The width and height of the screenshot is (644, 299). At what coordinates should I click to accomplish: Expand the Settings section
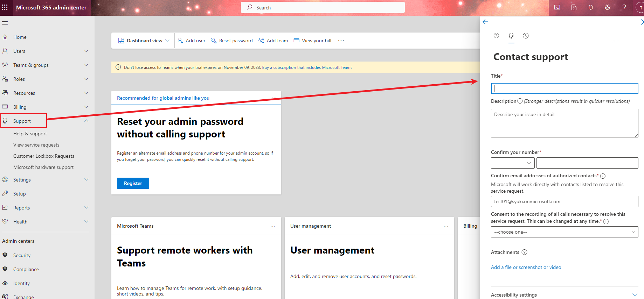point(86,180)
